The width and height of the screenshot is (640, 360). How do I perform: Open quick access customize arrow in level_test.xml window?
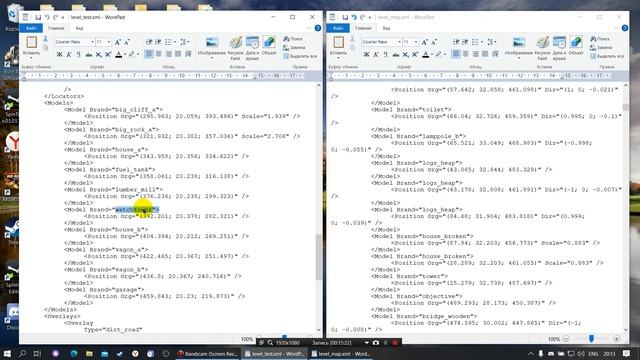(x=63, y=18)
